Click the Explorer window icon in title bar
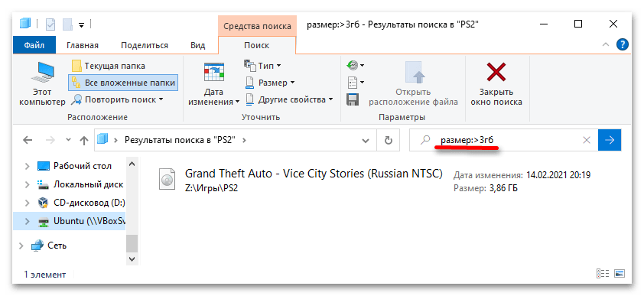This screenshot has width=644, height=296. tap(25, 23)
